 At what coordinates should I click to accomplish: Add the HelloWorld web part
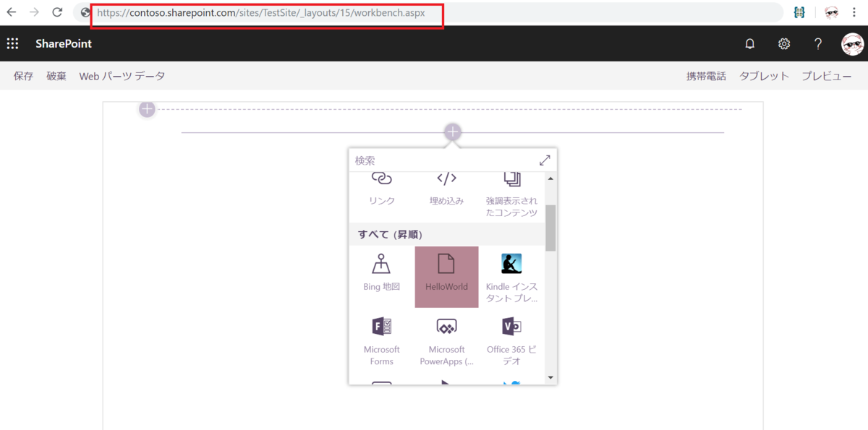click(446, 277)
